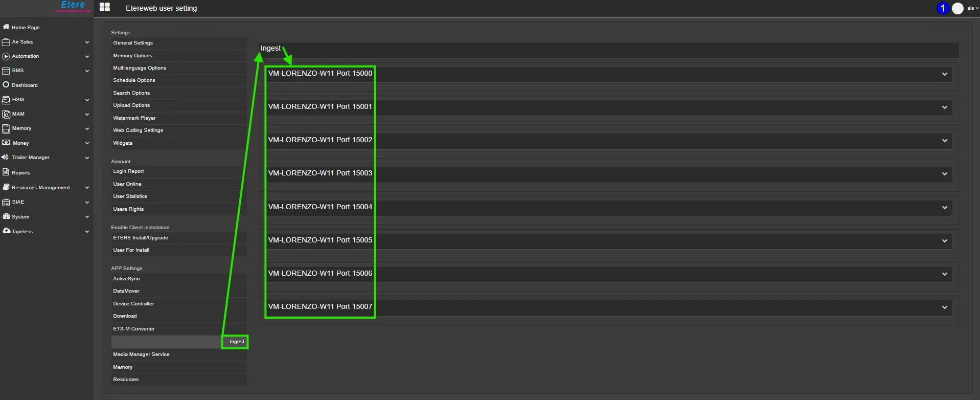
Task: Click the white user avatar icon
Action: pyautogui.click(x=958, y=8)
